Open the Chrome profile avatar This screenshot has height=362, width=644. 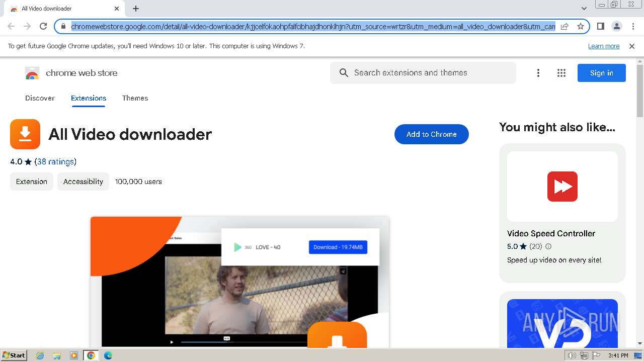click(616, 26)
